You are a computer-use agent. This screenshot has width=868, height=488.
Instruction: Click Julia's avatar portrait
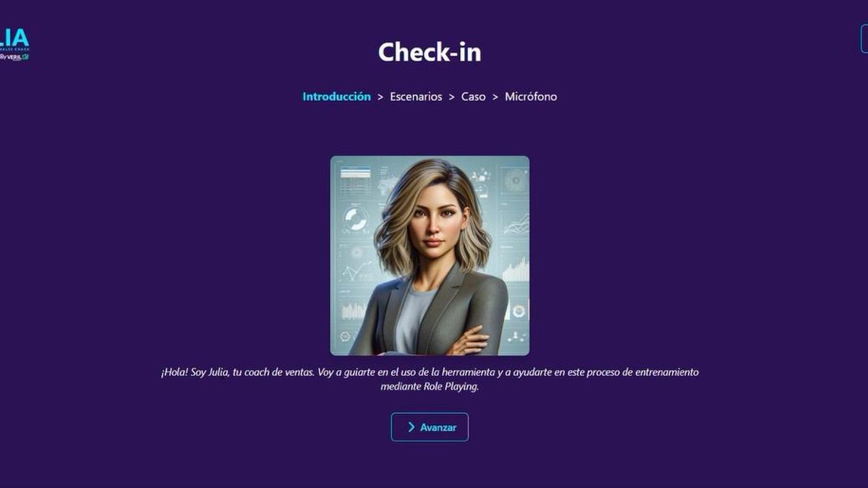pos(430,256)
